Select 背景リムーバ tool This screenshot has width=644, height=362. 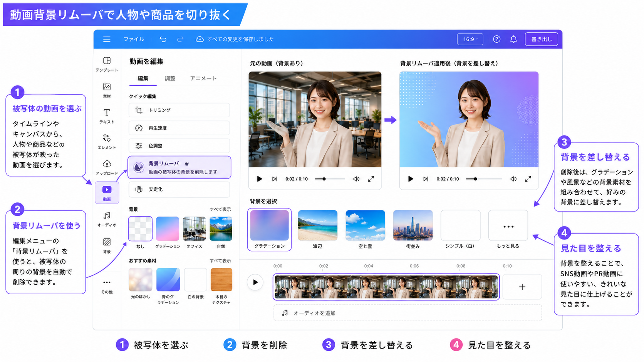[179, 167]
